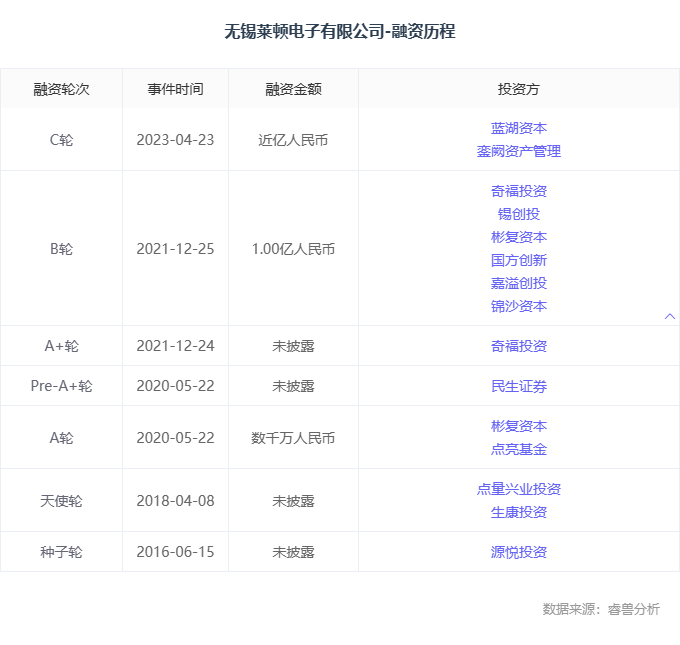Screen dimensions: 680x645
Task: Click the date 2021-12-25
Action: tap(175, 249)
